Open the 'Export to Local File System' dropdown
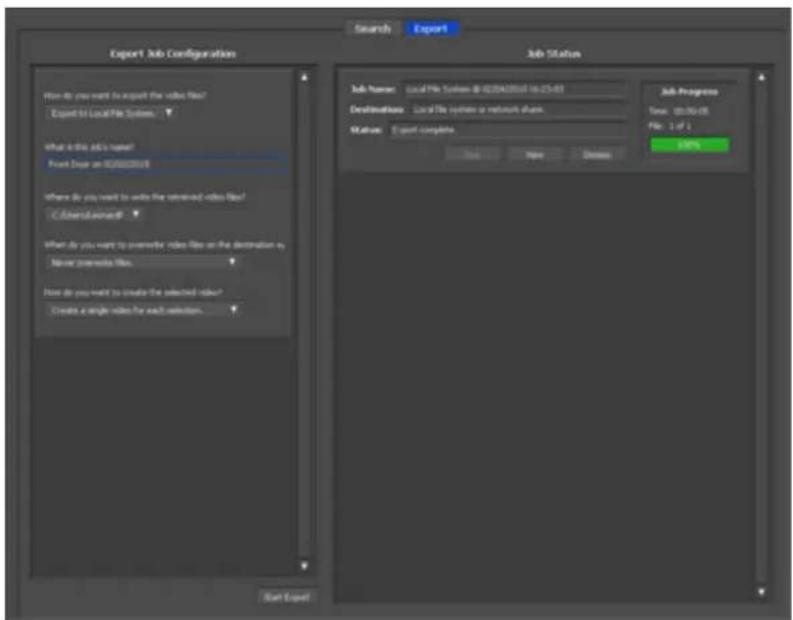The image size is (793, 620). click(111, 113)
